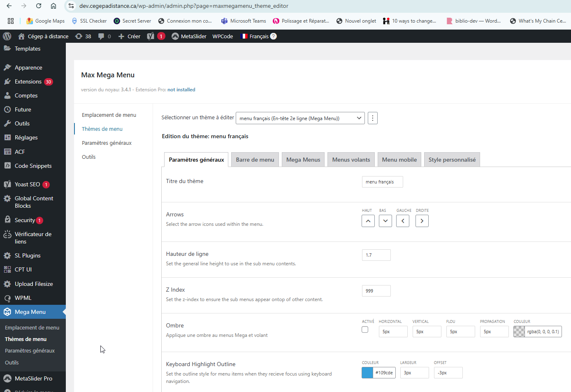Switch to the Barre de menu tab

coord(255,160)
